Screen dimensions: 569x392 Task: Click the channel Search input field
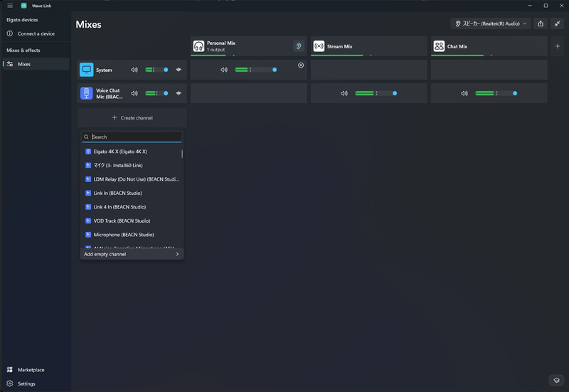coord(132,137)
